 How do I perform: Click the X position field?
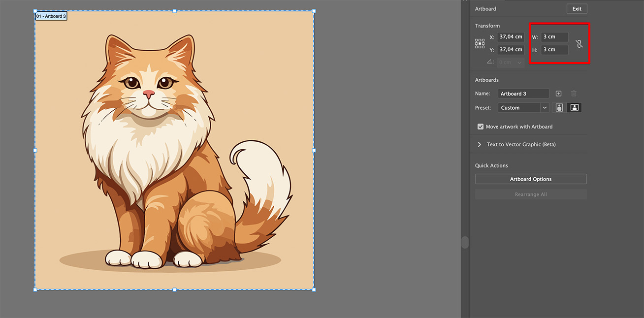[x=511, y=36]
